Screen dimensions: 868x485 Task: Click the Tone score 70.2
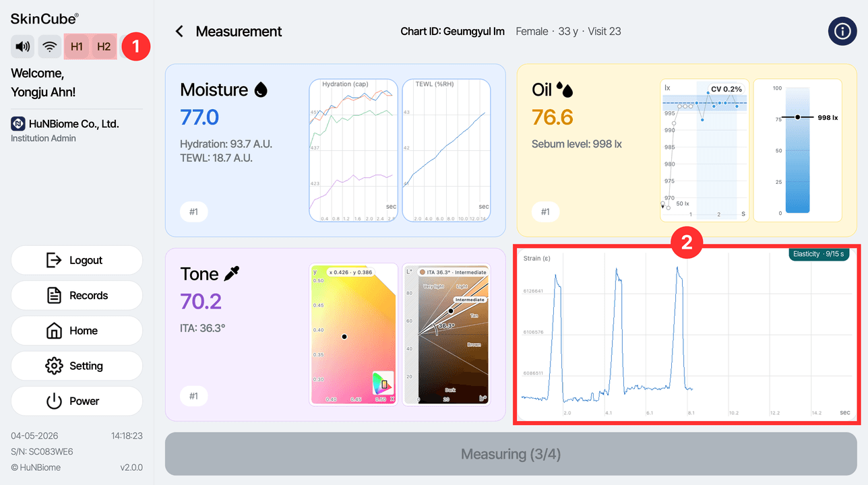click(x=201, y=301)
